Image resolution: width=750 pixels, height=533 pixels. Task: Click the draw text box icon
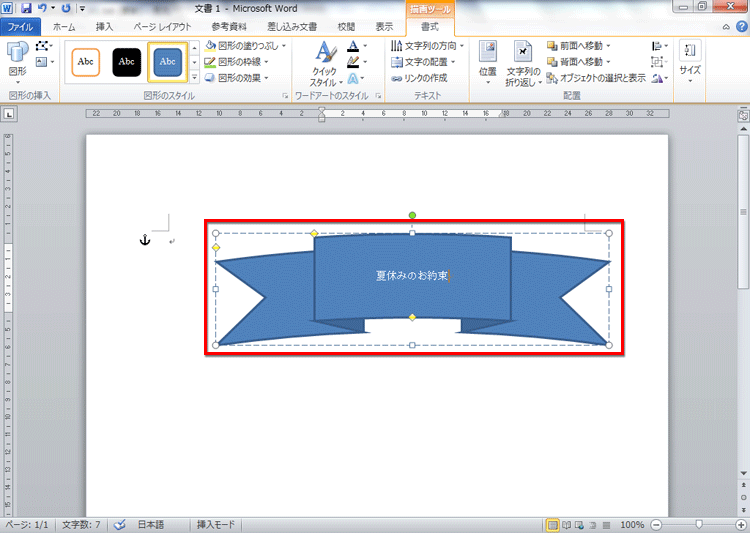[44, 62]
